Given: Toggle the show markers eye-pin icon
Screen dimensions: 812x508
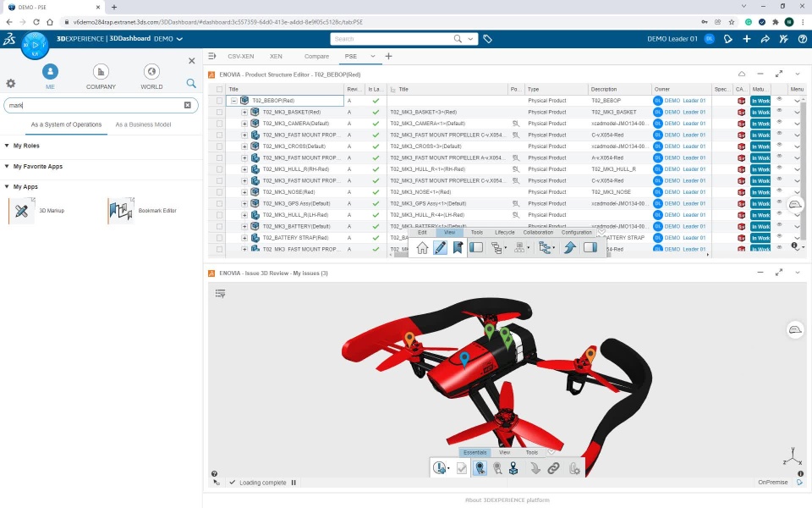Looking at the screenshot, I should tap(480, 468).
